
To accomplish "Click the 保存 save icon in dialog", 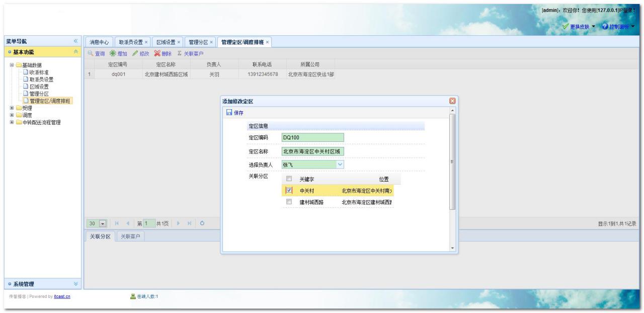I will tap(228, 113).
